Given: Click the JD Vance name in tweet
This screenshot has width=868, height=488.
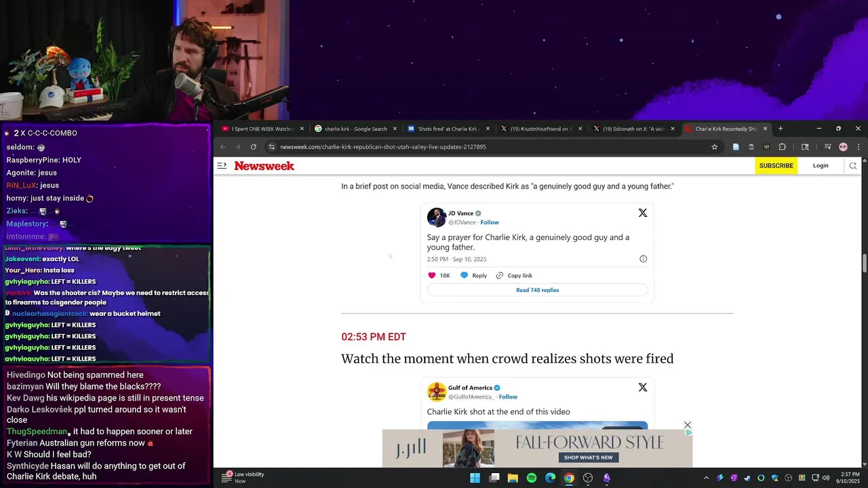Looking at the screenshot, I should [460, 213].
